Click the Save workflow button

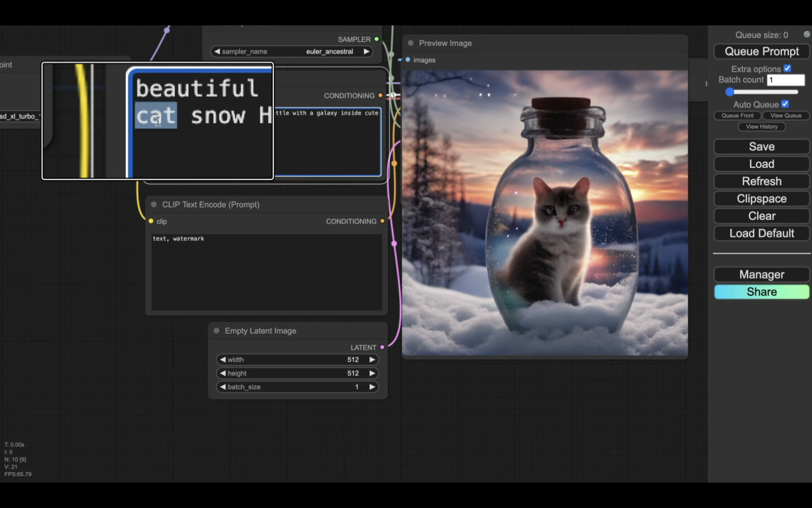(x=762, y=146)
